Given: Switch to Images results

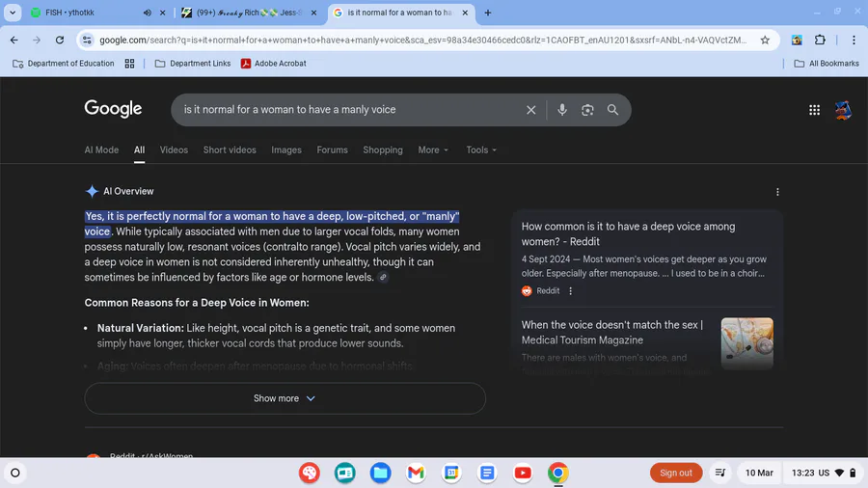Looking at the screenshot, I should (x=286, y=149).
